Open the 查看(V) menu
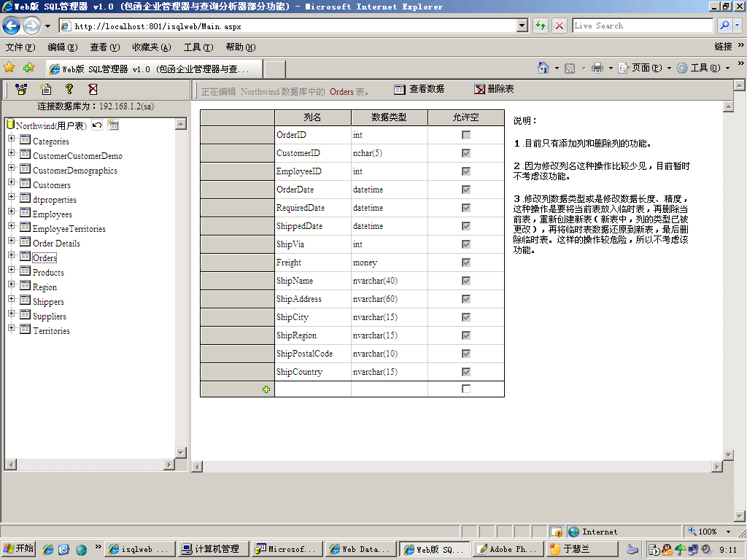Viewport: 747px width, 560px height. (x=105, y=47)
